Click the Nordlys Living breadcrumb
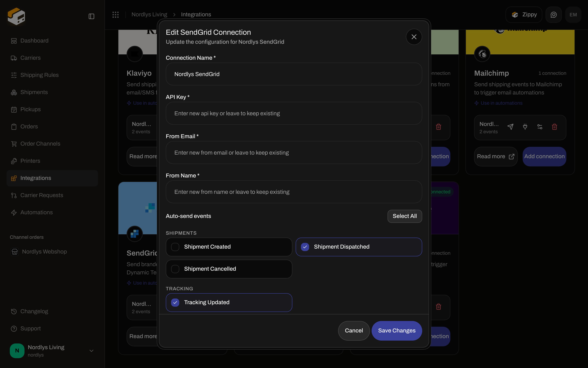Image resolution: width=588 pixels, height=368 pixels. (x=149, y=15)
